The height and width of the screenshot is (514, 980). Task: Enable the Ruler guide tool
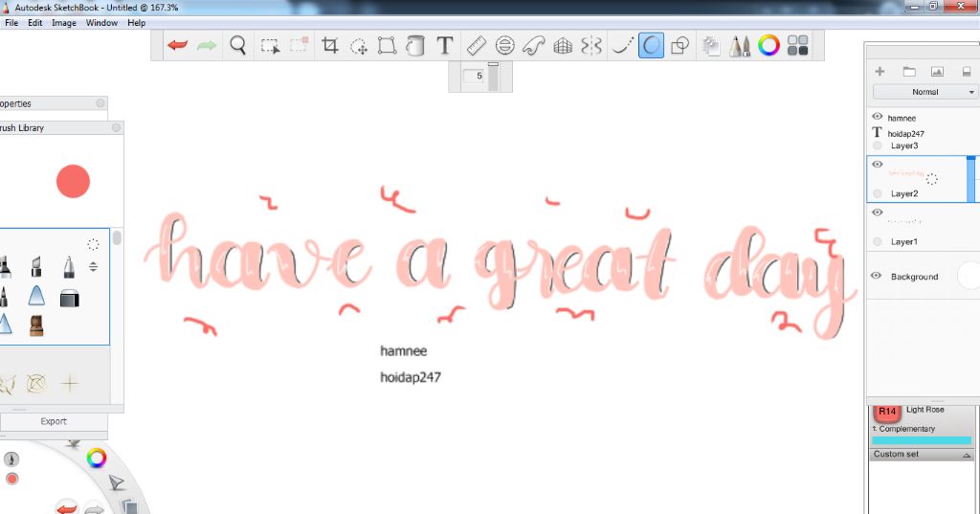click(477, 46)
